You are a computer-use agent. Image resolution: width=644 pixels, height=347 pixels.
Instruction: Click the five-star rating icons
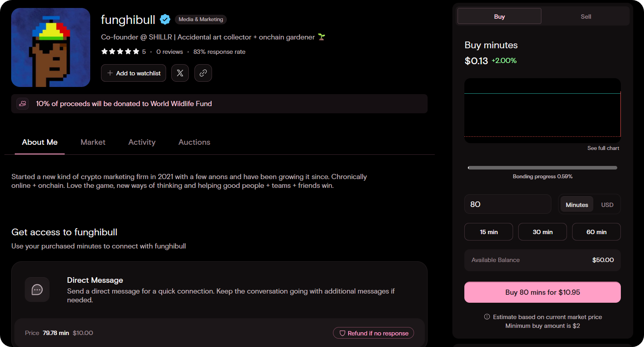(120, 51)
